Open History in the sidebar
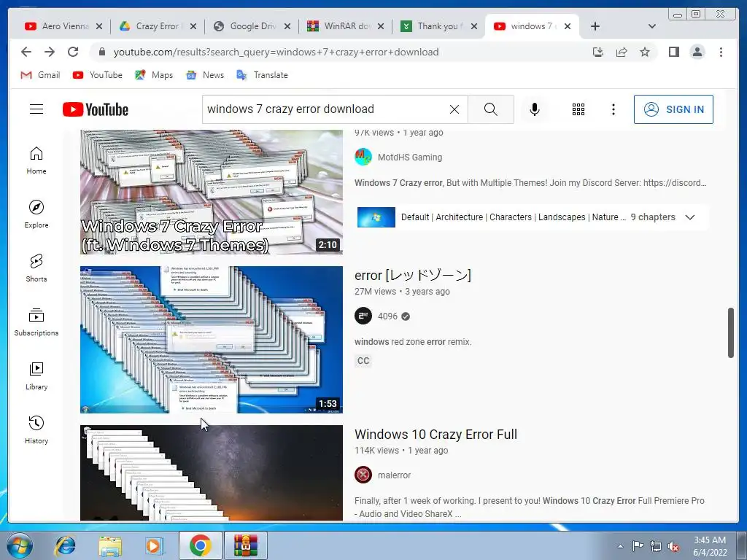The image size is (747, 560). pyautogui.click(x=36, y=430)
